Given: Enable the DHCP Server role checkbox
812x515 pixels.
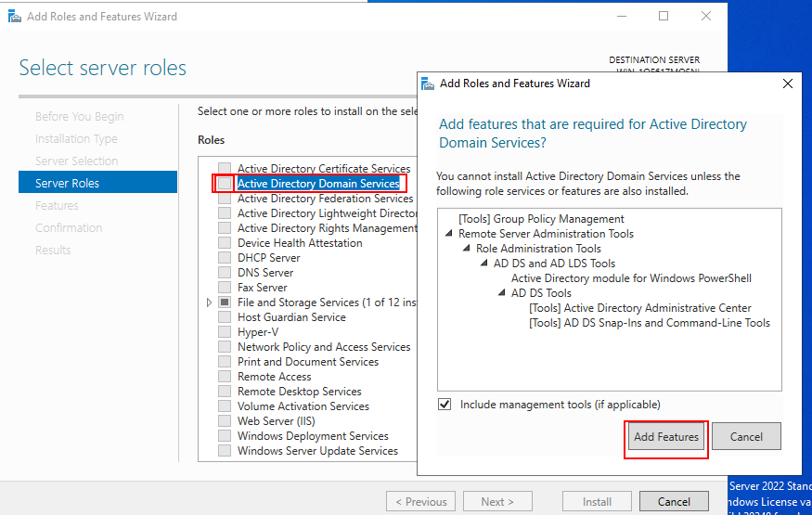Looking at the screenshot, I should [225, 258].
